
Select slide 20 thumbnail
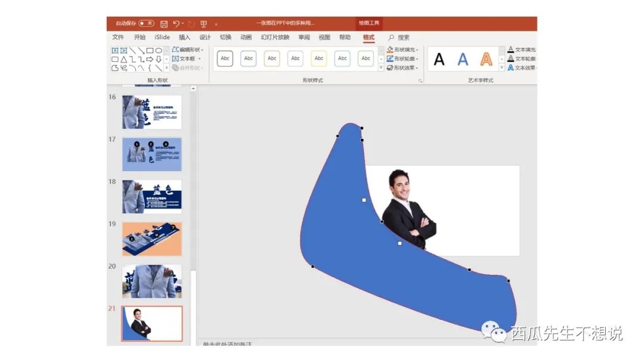[x=152, y=281]
